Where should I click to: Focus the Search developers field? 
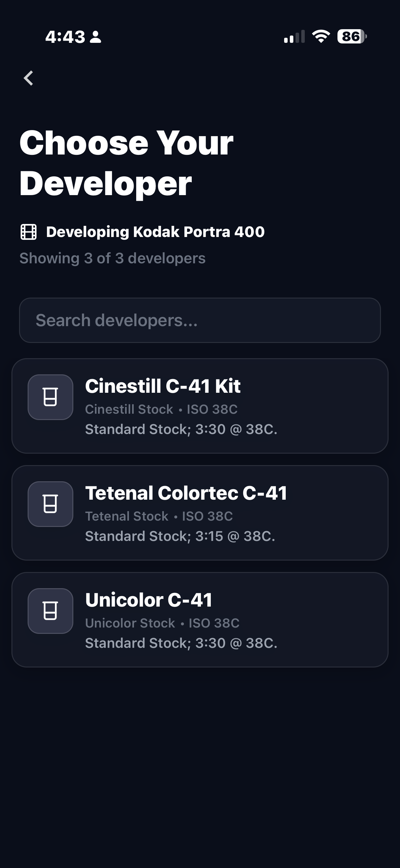tap(200, 320)
